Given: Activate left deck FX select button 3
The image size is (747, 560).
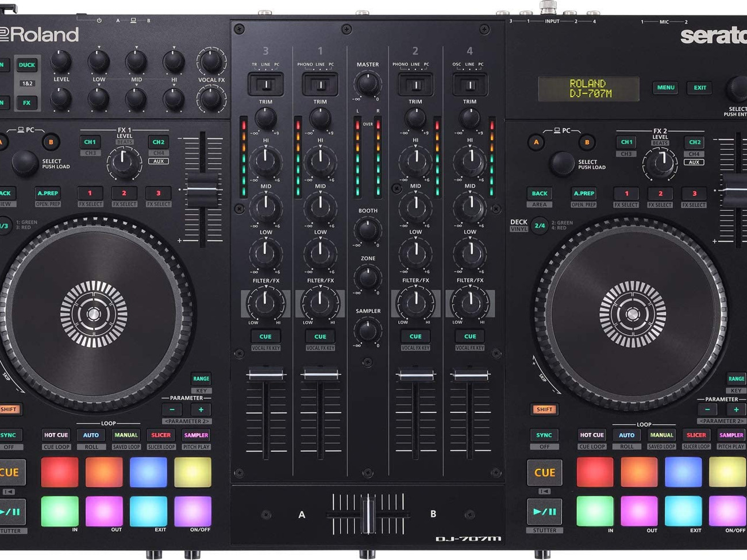Looking at the screenshot, I should [x=158, y=194].
